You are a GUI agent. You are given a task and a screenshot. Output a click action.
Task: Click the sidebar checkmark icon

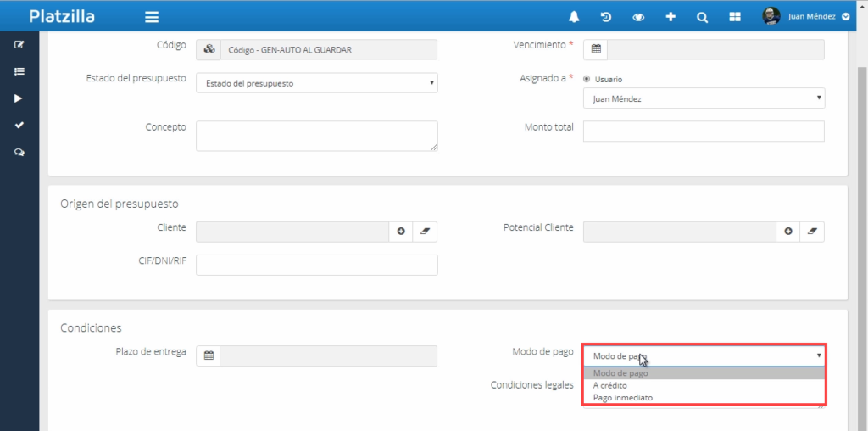click(19, 125)
